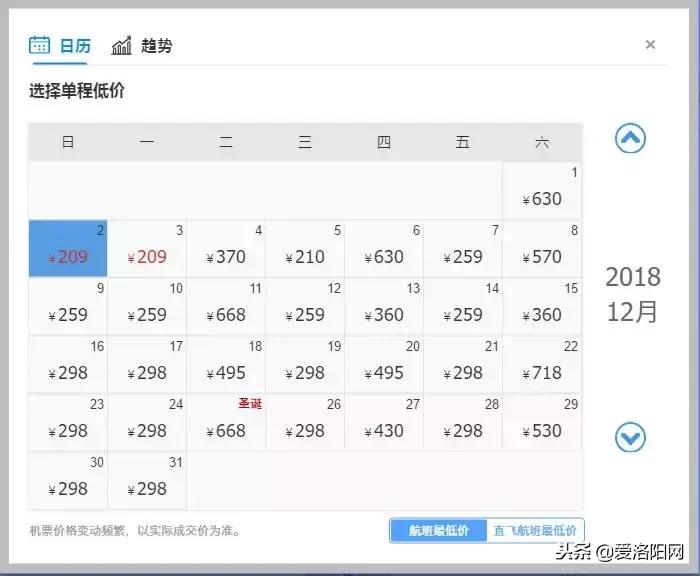
Task: Click December 23 priced ¥298
Action: tap(68, 422)
